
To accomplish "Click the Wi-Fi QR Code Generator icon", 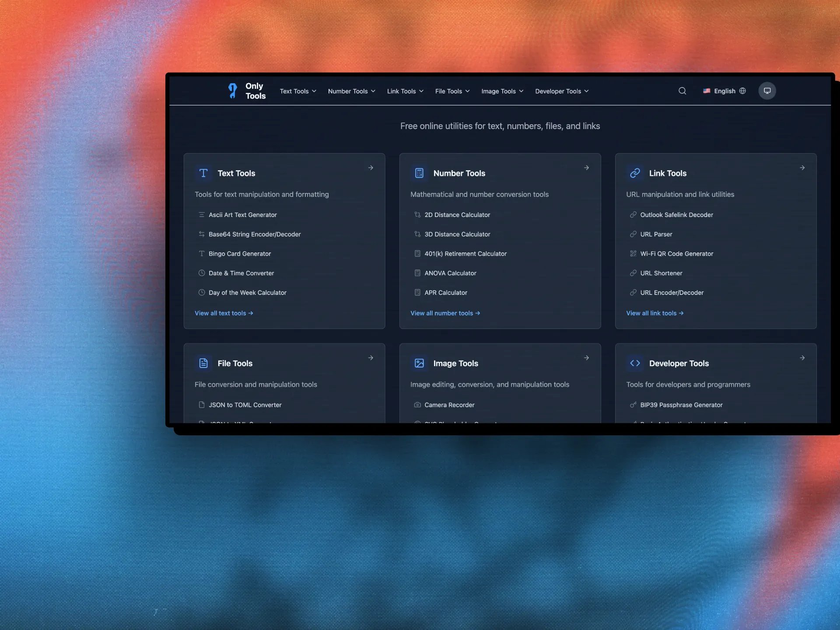I will click(x=633, y=254).
